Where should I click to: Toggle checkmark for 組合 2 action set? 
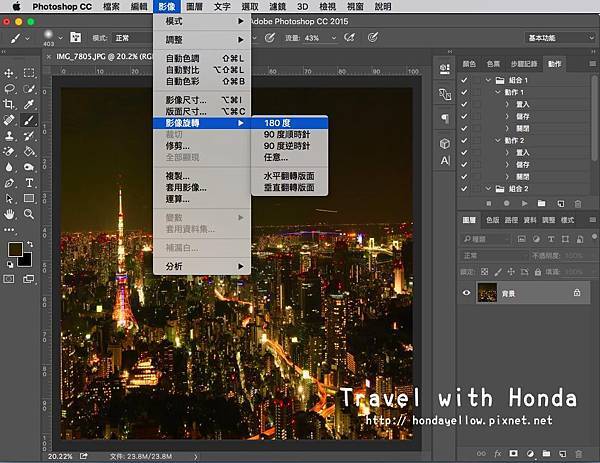[464, 189]
